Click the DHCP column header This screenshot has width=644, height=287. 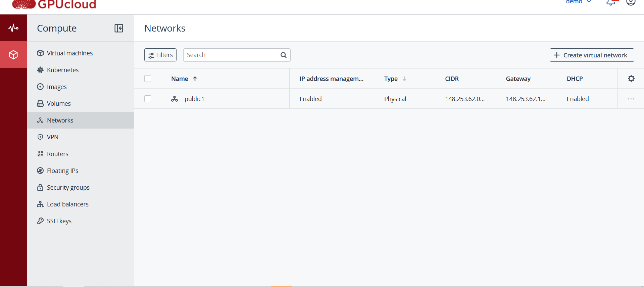(x=575, y=79)
